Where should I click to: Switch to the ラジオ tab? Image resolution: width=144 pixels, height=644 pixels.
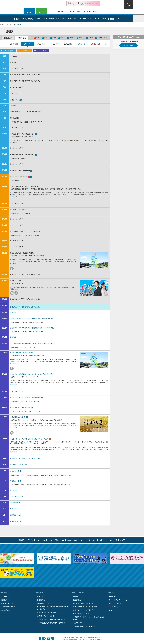click(x=41, y=12)
